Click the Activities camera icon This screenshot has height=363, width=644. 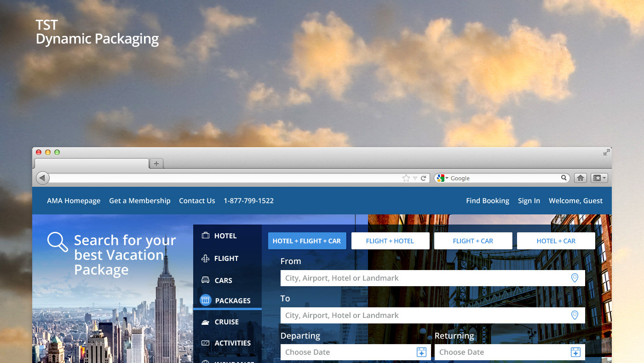(205, 343)
